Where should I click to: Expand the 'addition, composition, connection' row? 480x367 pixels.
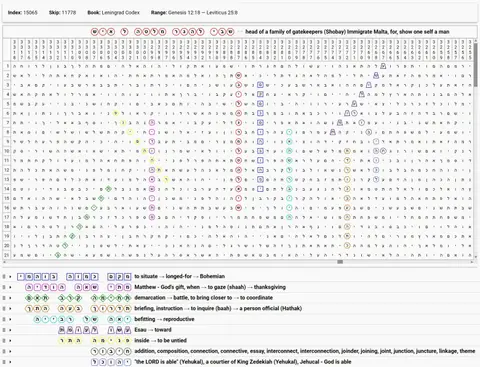coord(10,351)
